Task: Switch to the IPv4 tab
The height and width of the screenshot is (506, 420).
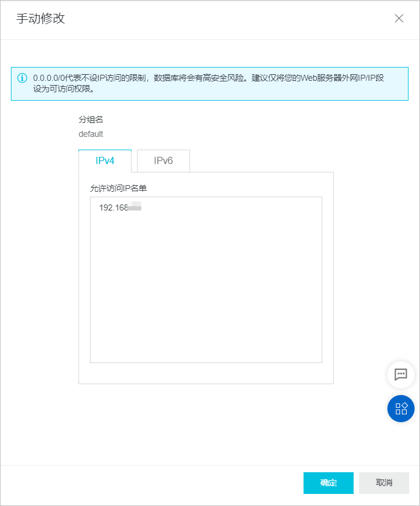Action: click(x=105, y=160)
